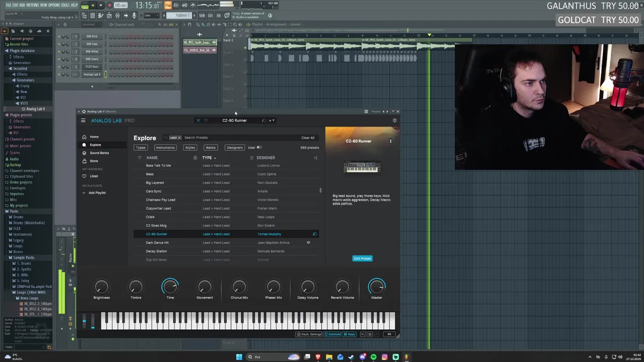Viewport: 644px width, 362px height.
Task: Open the TOOLS menu
Action: (65, 5)
